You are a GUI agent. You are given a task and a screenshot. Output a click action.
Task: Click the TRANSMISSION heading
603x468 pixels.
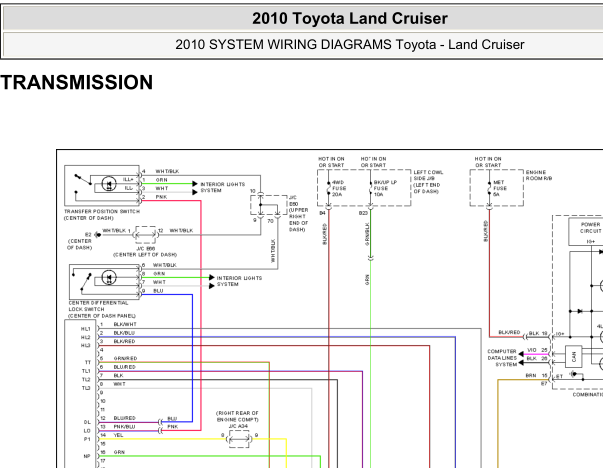(77, 83)
